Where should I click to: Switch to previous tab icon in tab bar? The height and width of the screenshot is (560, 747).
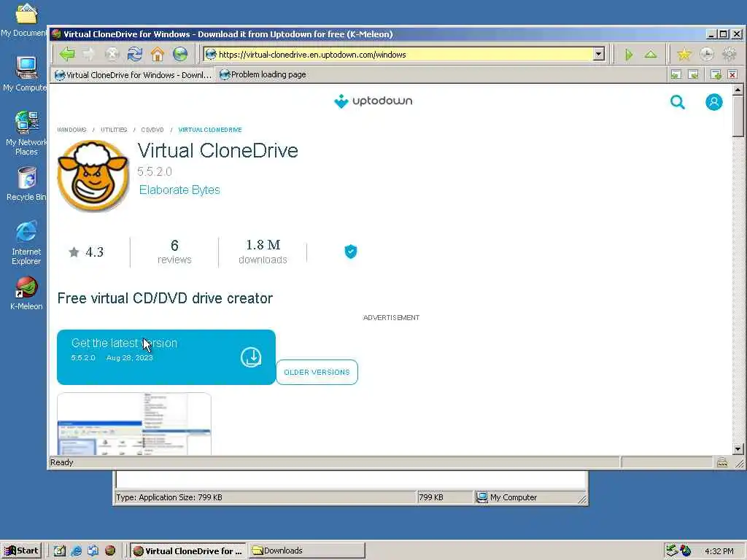(x=676, y=75)
